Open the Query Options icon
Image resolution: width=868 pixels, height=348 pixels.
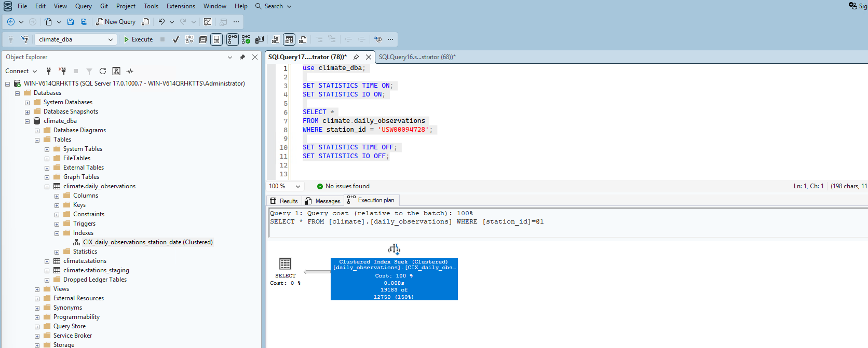click(x=203, y=39)
